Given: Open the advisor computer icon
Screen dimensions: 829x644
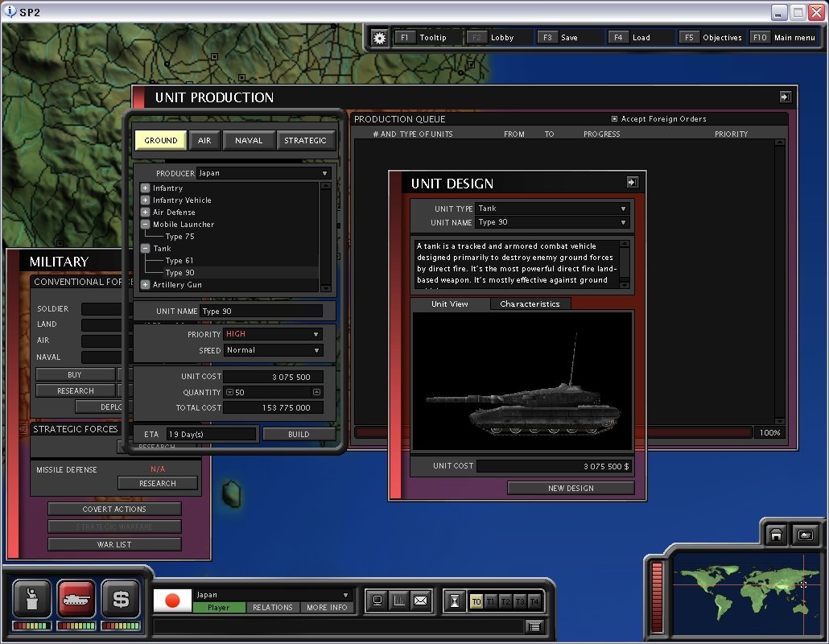Looking at the screenshot, I should coord(377,601).
